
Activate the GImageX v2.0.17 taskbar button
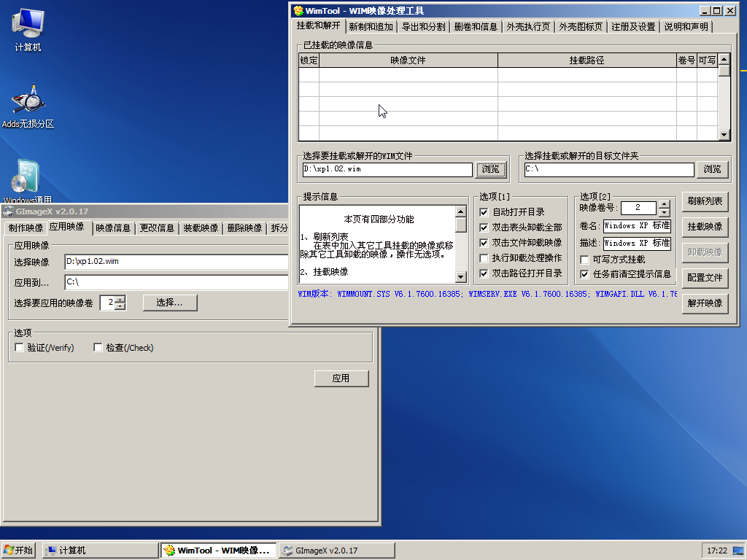[x=336, y=551]
